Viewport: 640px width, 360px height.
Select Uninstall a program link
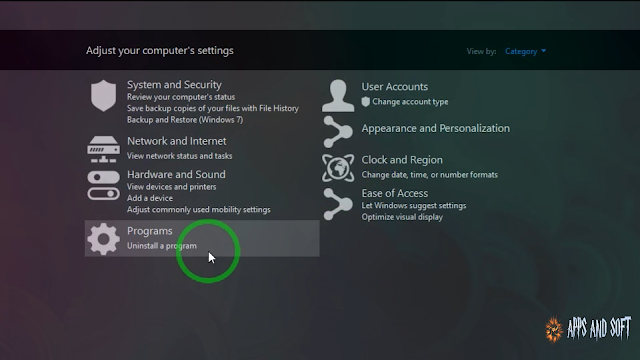(x=162, y=246)
